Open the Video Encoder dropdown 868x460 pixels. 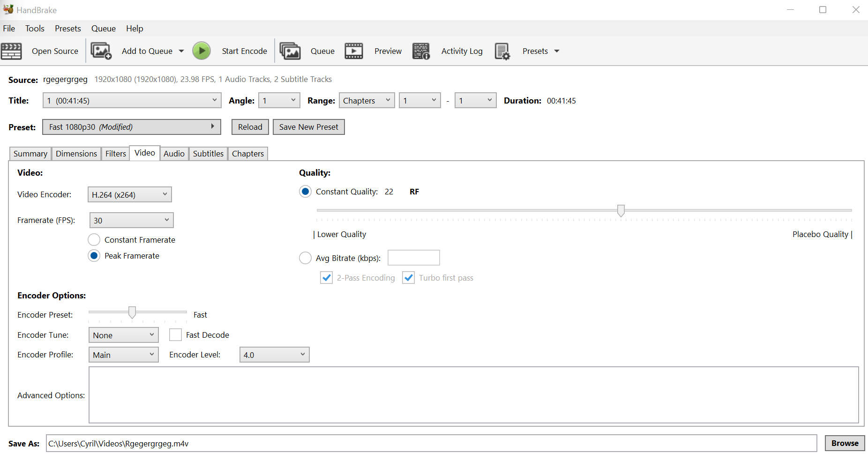129,194
